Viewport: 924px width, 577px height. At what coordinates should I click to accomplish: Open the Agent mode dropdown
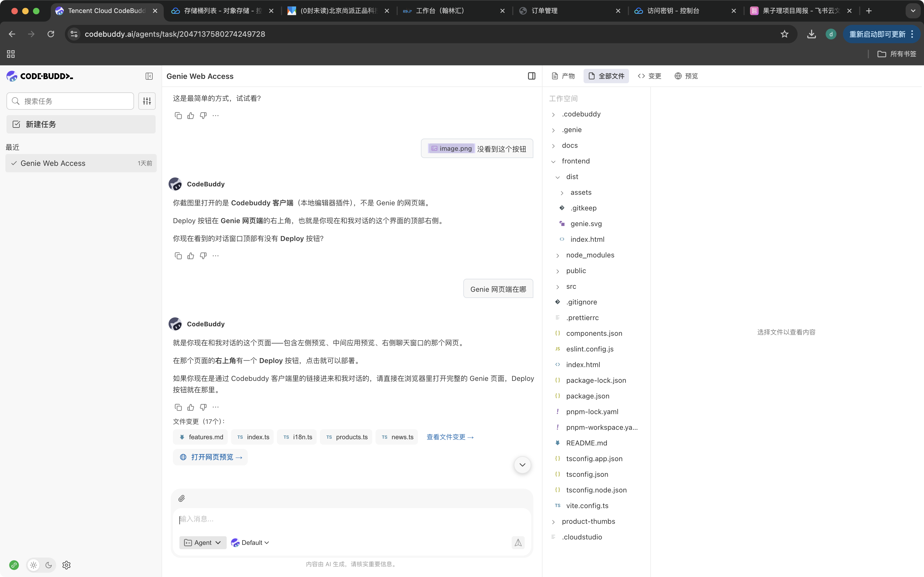203,542
